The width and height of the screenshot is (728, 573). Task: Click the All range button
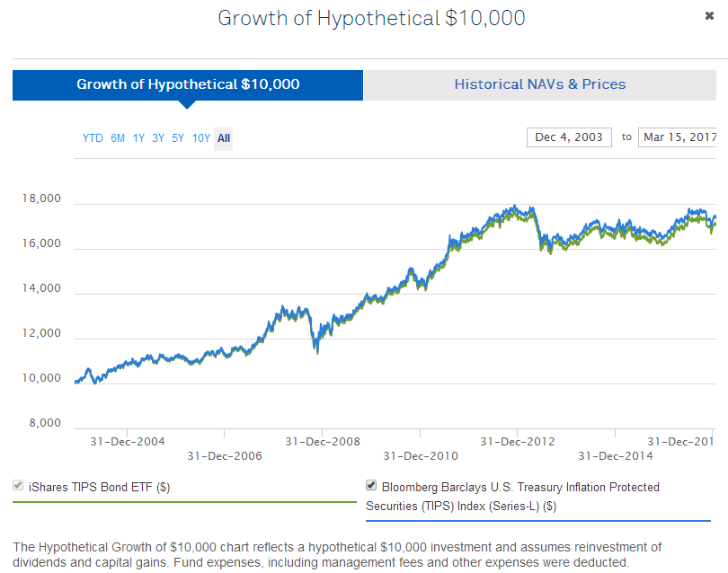coord(224,138)
